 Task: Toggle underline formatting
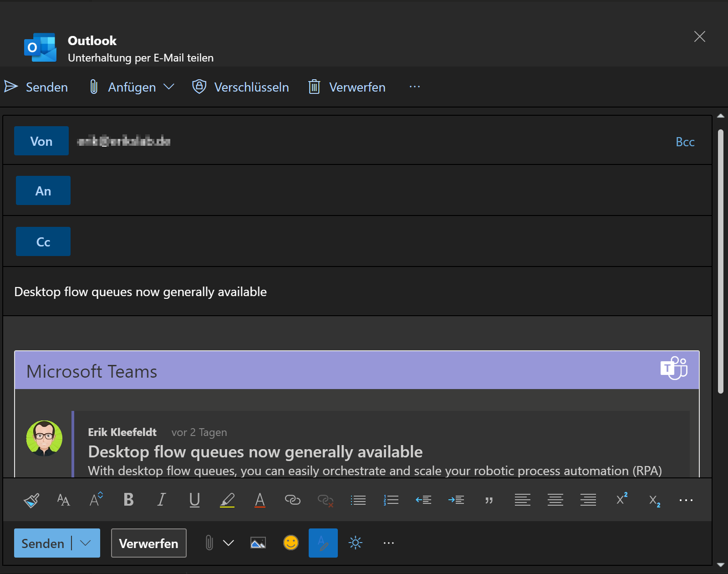pyautogui.click(x=194, y=500)
